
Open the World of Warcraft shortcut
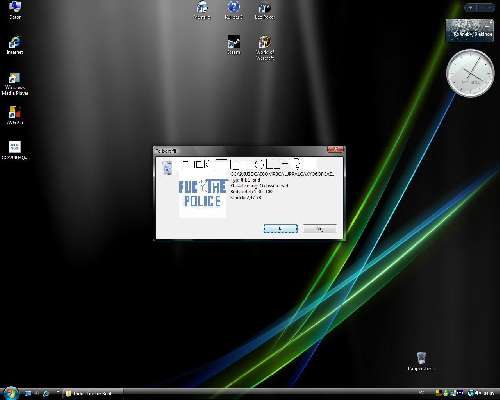265,47
